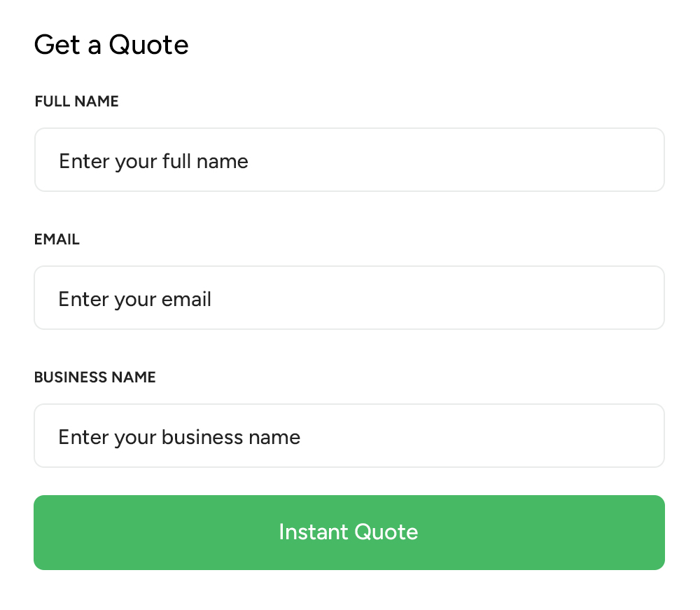Click the 'Enter your business name' placeholder
Screen dimensions: 700x610
(x=179, y=437)
